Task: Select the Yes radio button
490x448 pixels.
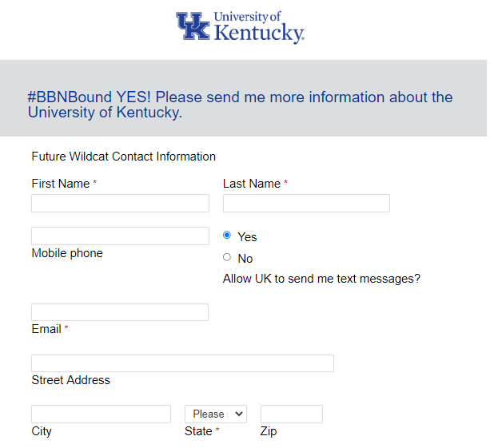Action: (x=227, y=236)
